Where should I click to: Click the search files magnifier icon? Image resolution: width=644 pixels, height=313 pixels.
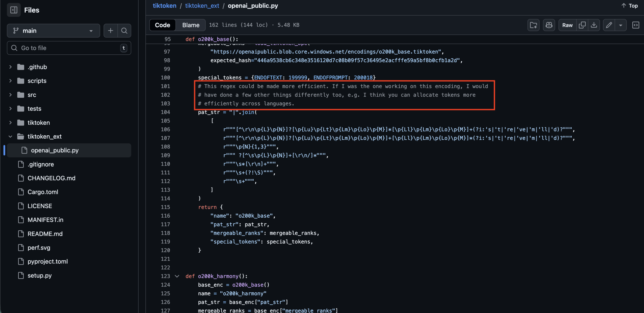124,31
